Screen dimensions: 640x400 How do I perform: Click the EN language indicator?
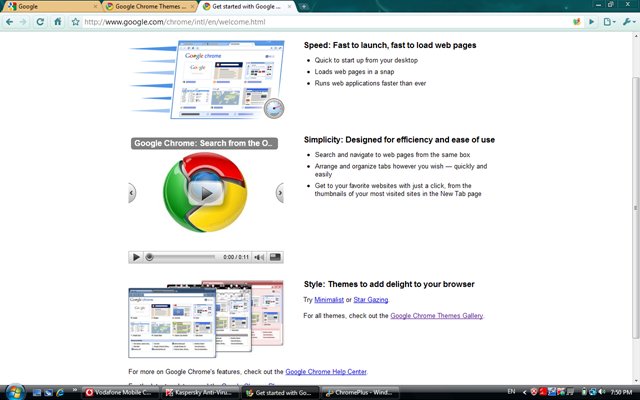point(511,392)
